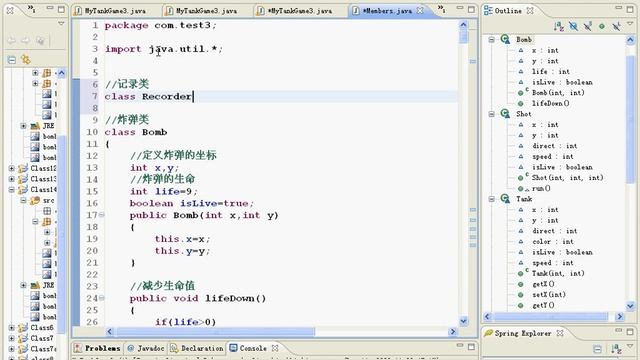Fold the Bomb constructor at line 17
The width and height of the screenshot is (640, 360).
pos(101,215)
